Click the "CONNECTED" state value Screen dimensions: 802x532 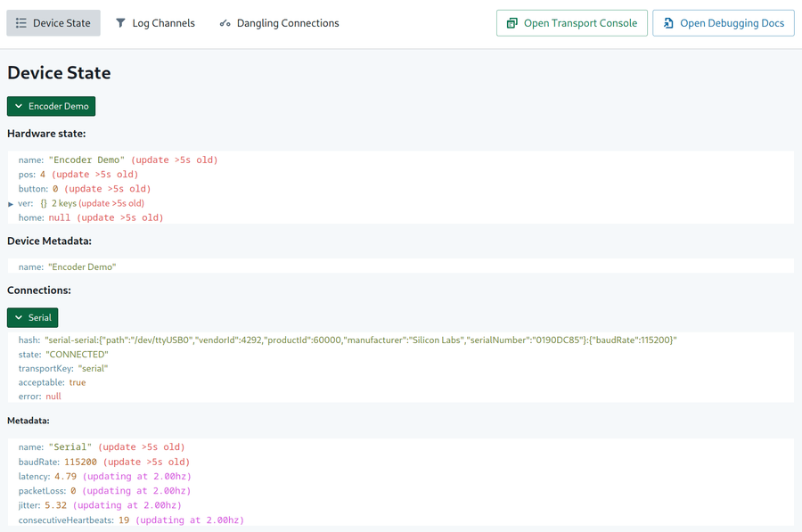[x=77, y=355]
